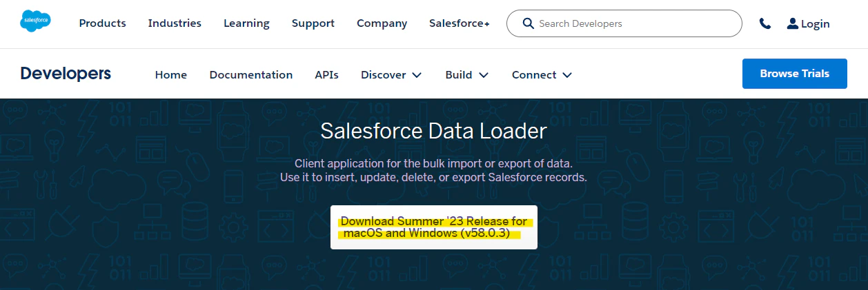Open the APIs nav item
The height and width of the screenshot is (290, 868).
point(326,74)
